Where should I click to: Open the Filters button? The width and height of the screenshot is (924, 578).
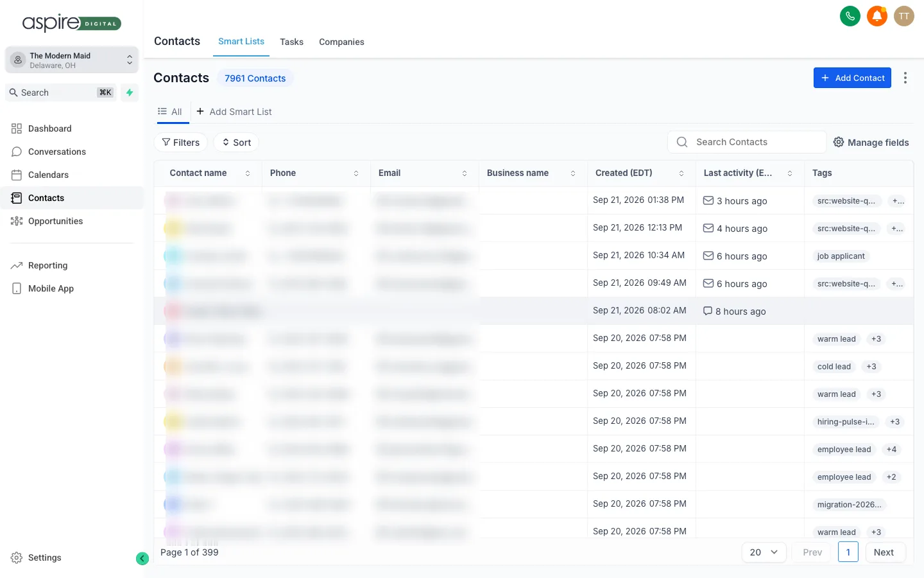(180, 142)
